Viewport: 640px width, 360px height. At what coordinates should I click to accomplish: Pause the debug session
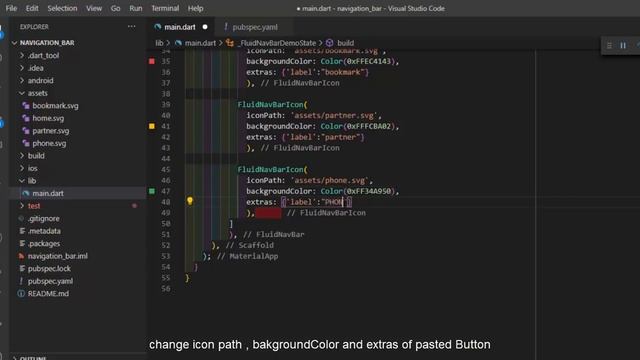click(623, 45)
